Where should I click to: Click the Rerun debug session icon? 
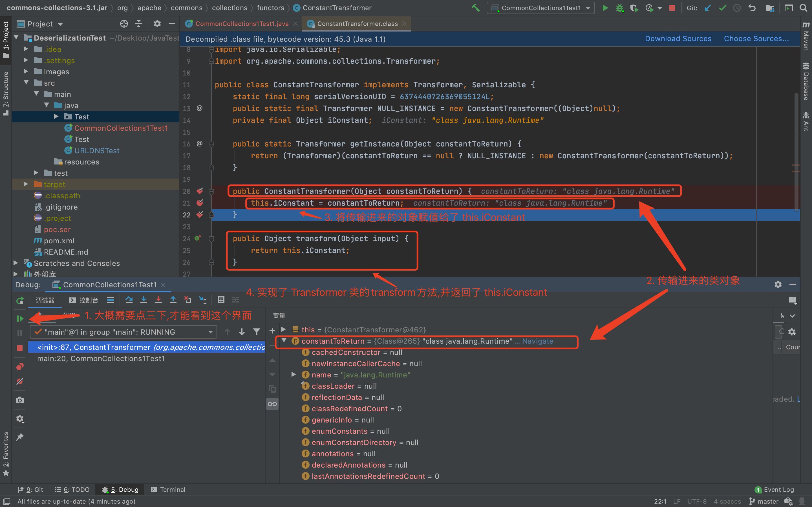(20, 301)
